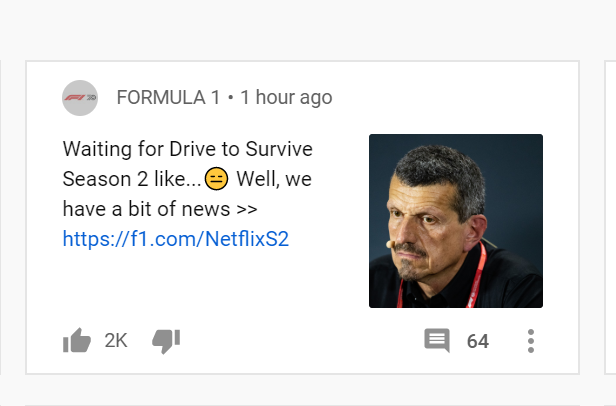Click the headset microphone in the photo

388,243
